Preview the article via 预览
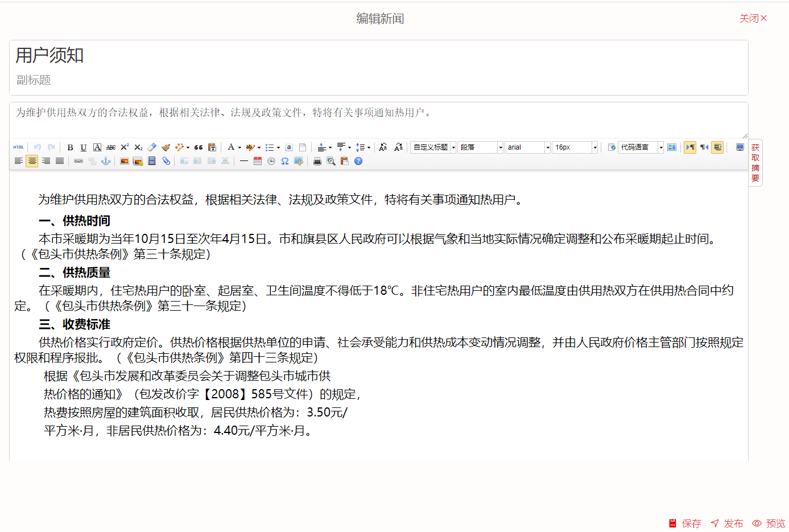The image size is (789, 532). tap(775, 523)
